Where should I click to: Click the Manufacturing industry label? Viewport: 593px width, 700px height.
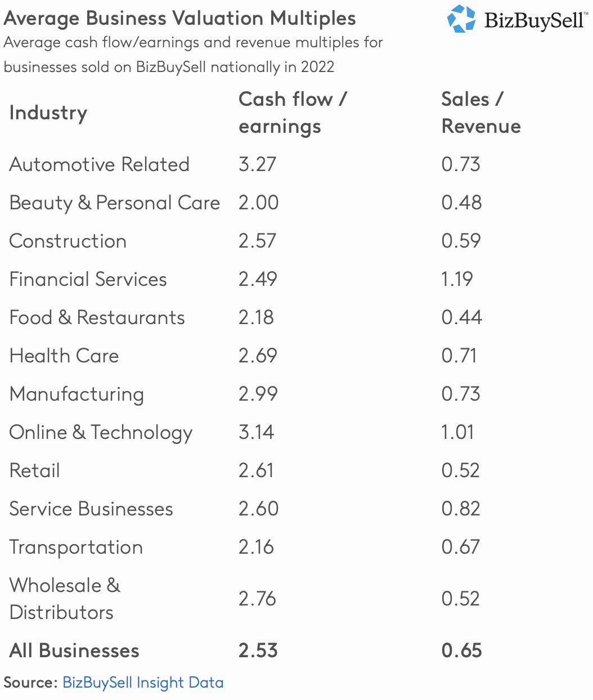pos(77,394)
